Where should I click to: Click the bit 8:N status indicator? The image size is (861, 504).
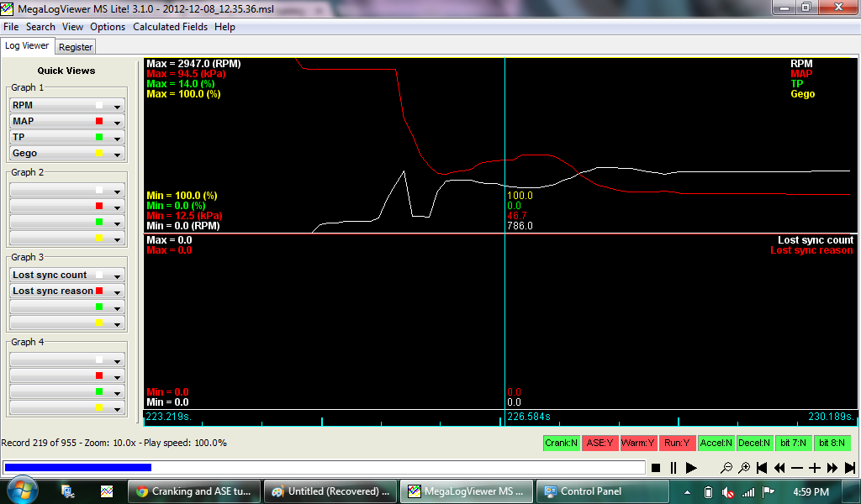[832, 444]
